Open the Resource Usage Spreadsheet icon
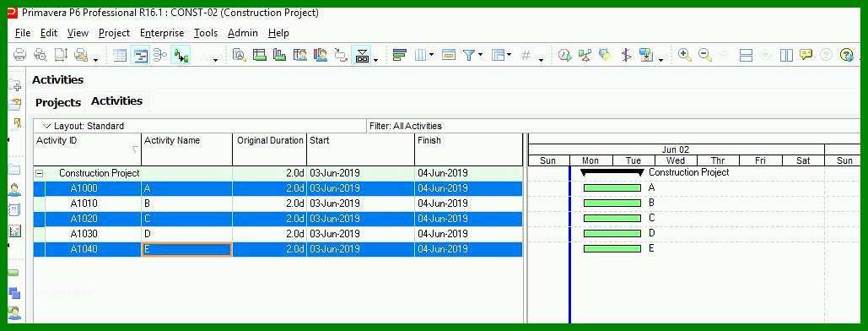 [300, 55]
